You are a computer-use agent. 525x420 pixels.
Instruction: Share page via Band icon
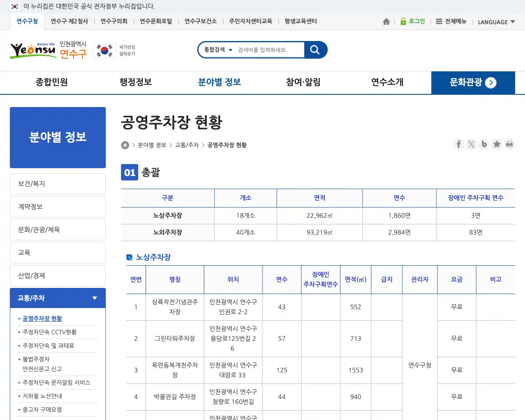click(x=484, y=144)
